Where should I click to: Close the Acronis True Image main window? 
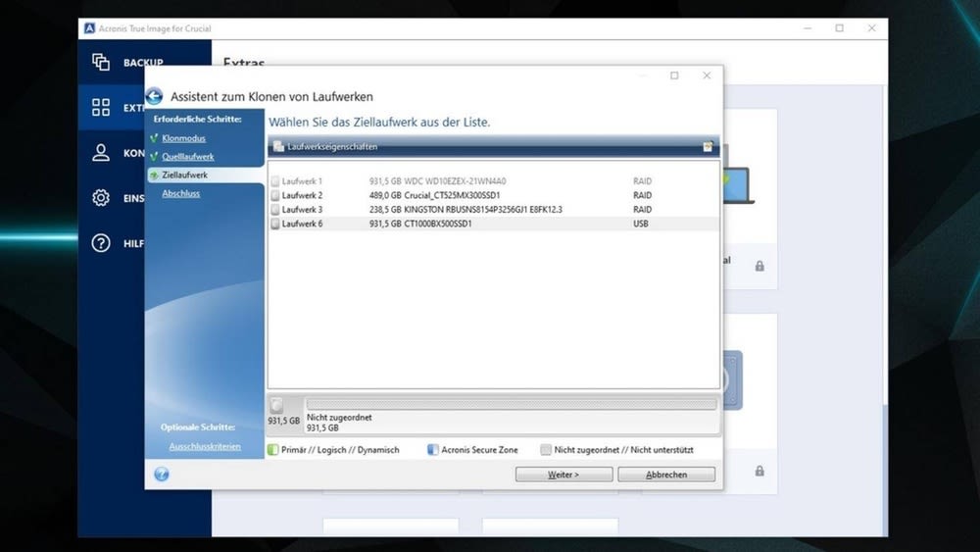tap(872, 28)
